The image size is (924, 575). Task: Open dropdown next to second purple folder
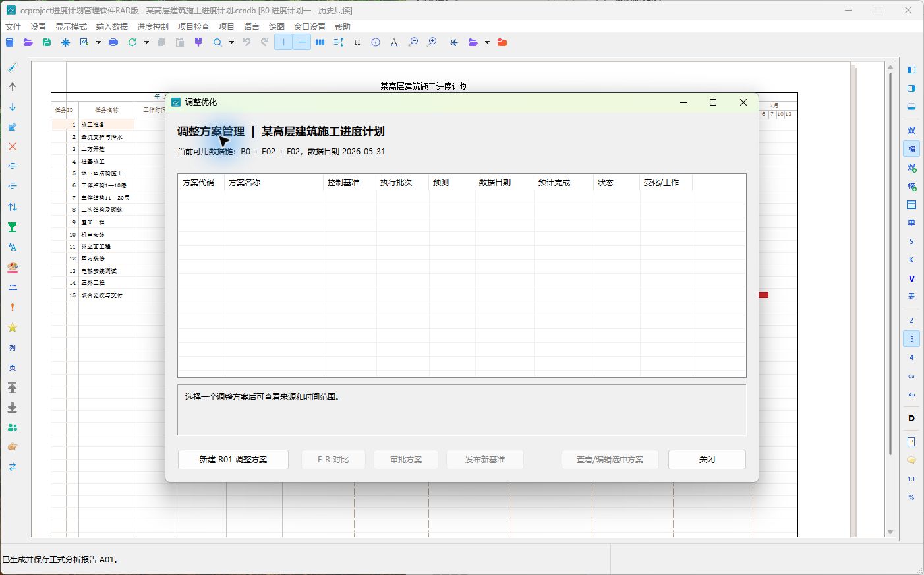coord(487,42)
